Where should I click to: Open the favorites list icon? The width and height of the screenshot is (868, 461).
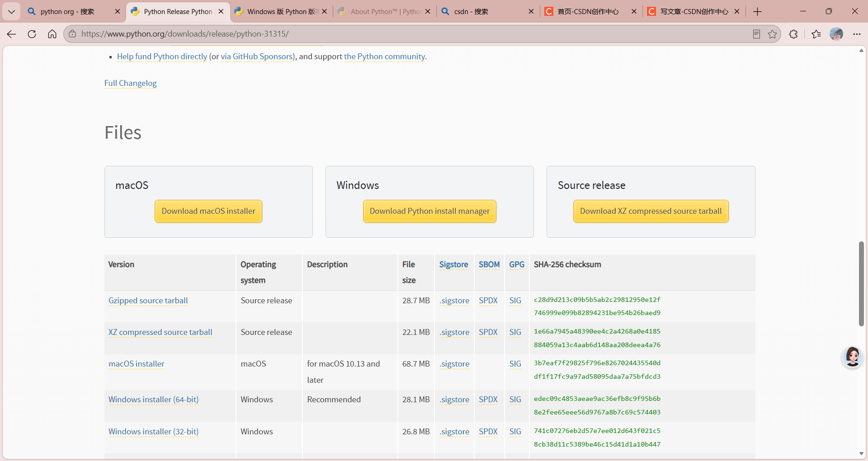[816, 34]
